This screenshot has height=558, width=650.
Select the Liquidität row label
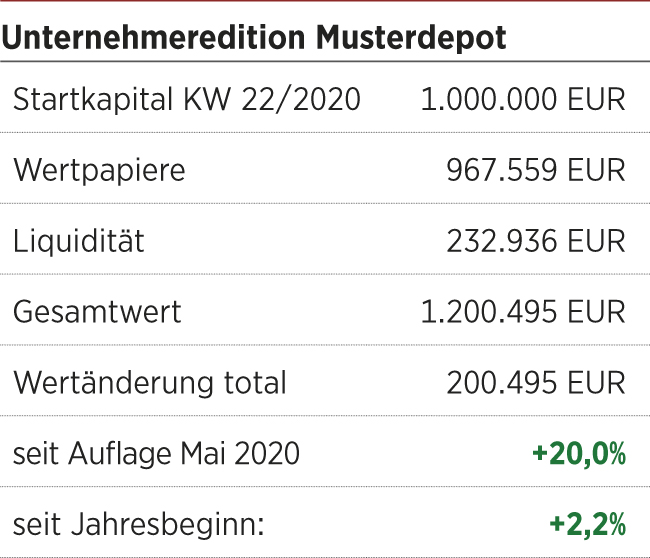[79, 241]
